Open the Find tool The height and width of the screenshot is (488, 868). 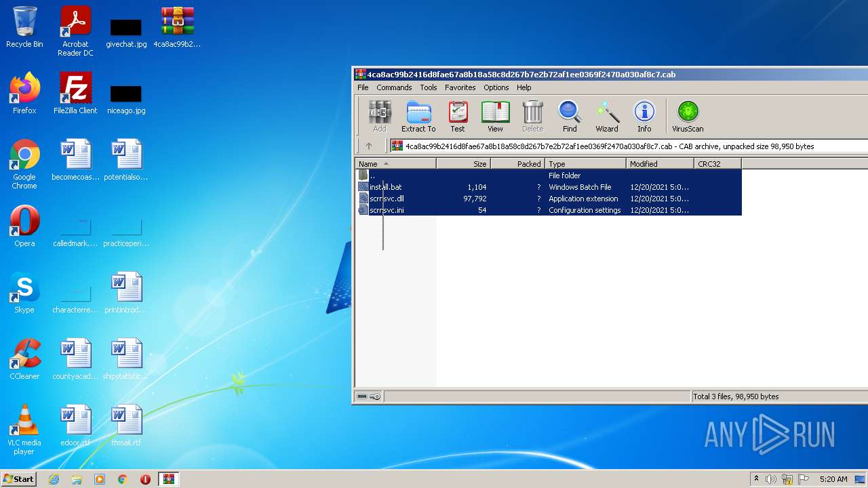pyautogui.click(x=570, y=117)
